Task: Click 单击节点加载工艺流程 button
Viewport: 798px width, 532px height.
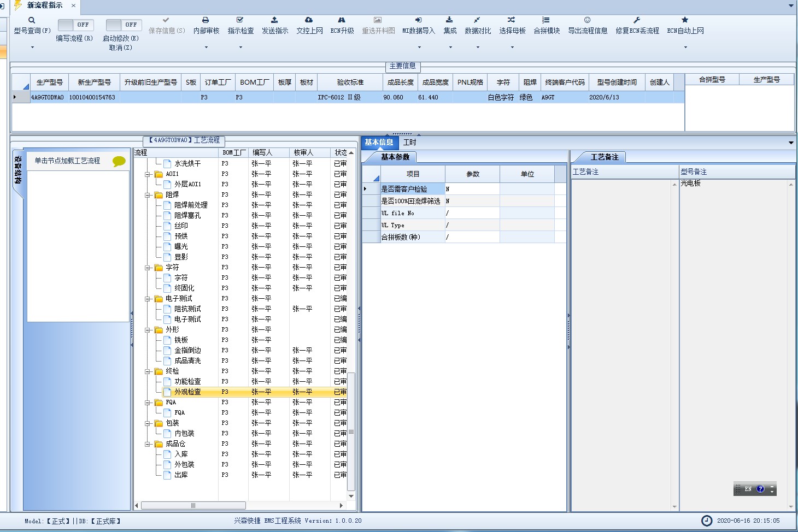Action: coord(68,161)
